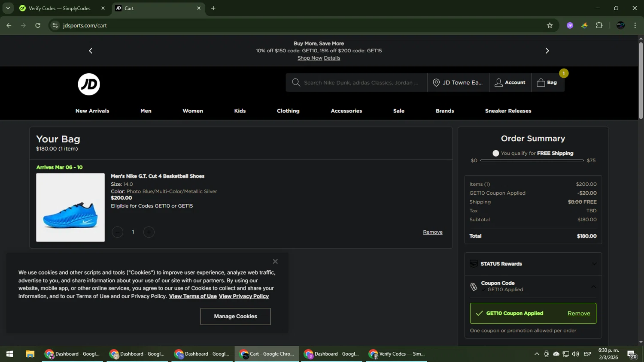Close the cookies notice X

(x=275, y=261)
